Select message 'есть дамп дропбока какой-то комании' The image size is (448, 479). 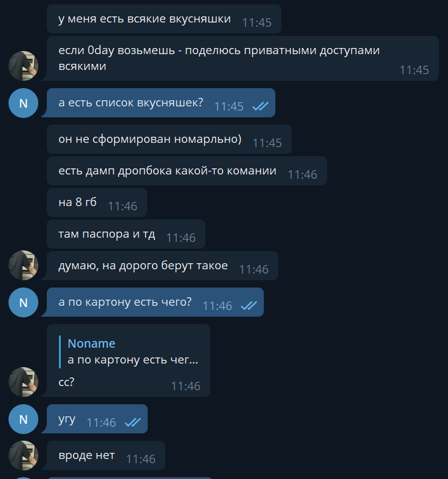point(187,171)
